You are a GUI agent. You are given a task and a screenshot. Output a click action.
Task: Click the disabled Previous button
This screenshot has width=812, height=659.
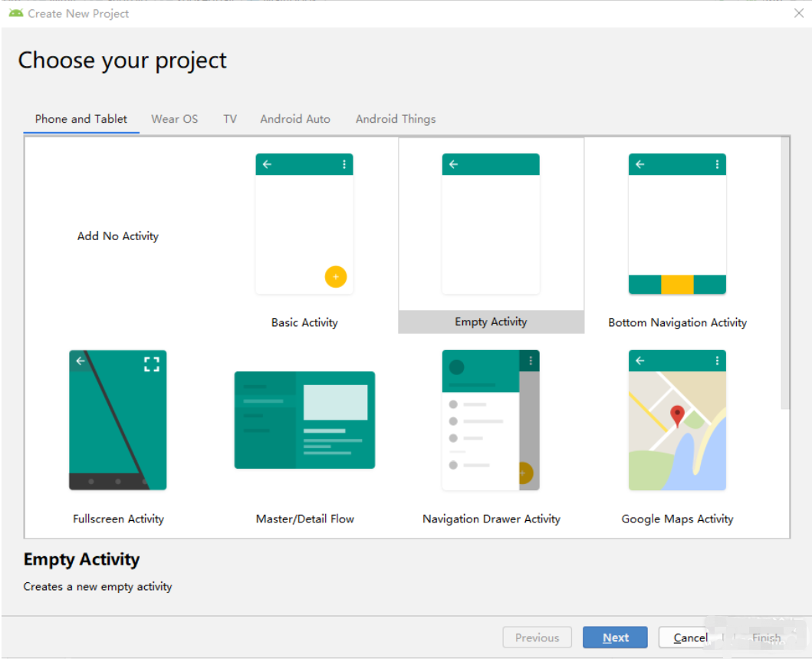(x=537, y=638)
